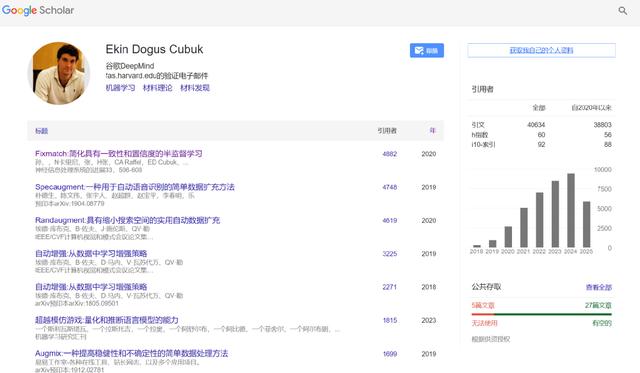Click the blue Follow button with envelope icon
The width and height of the screenshot is (640, 373).
pyautogui.click(x=427, y=51)
